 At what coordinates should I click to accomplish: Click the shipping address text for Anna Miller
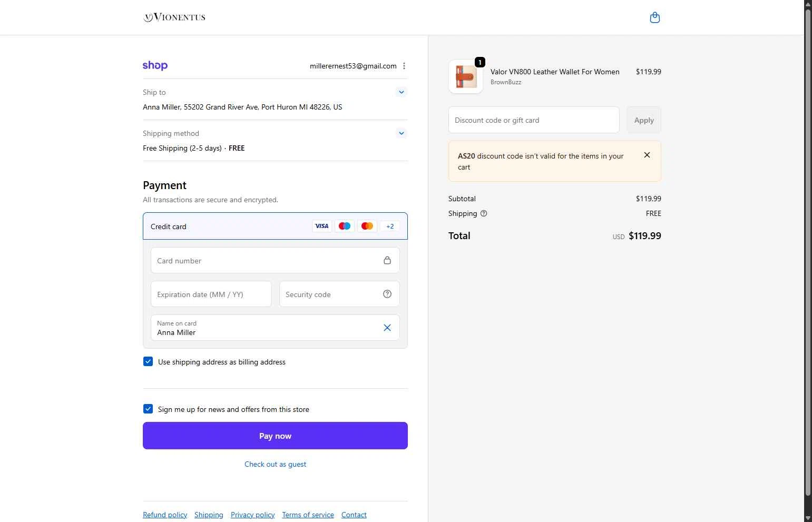click(x=242, y=107)
